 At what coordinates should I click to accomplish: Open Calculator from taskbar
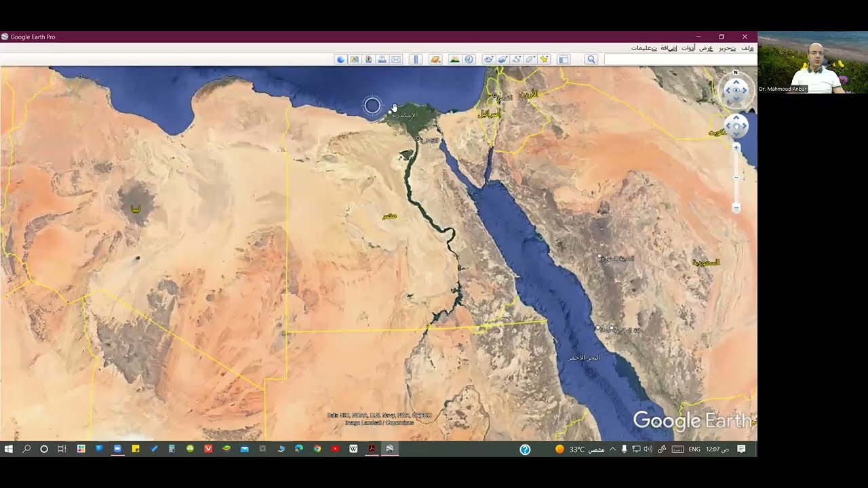(172, 449)
